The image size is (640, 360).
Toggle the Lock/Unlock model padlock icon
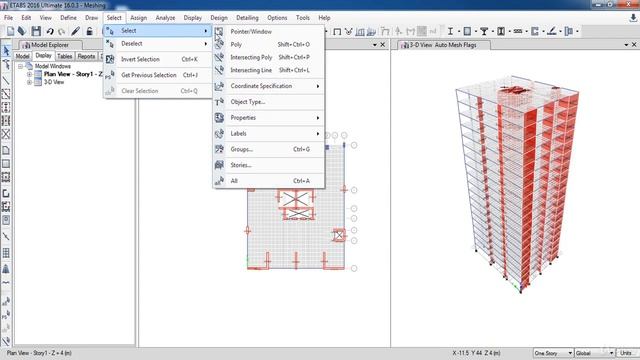pos(89,31)
